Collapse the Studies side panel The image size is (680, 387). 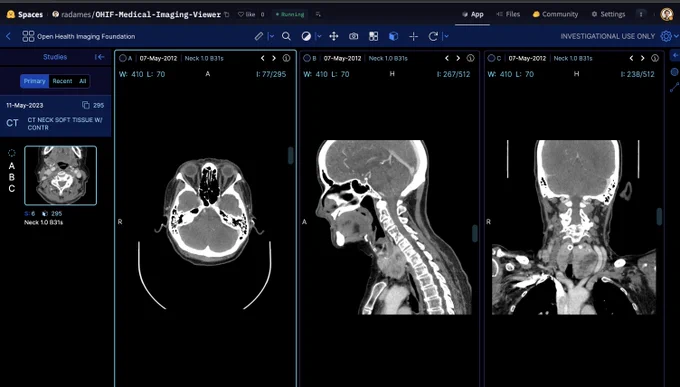pos(99,57)
